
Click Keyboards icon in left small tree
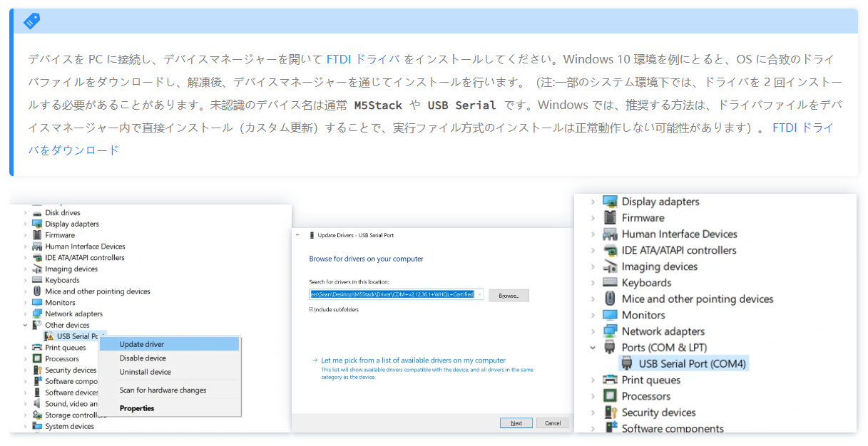37,280
